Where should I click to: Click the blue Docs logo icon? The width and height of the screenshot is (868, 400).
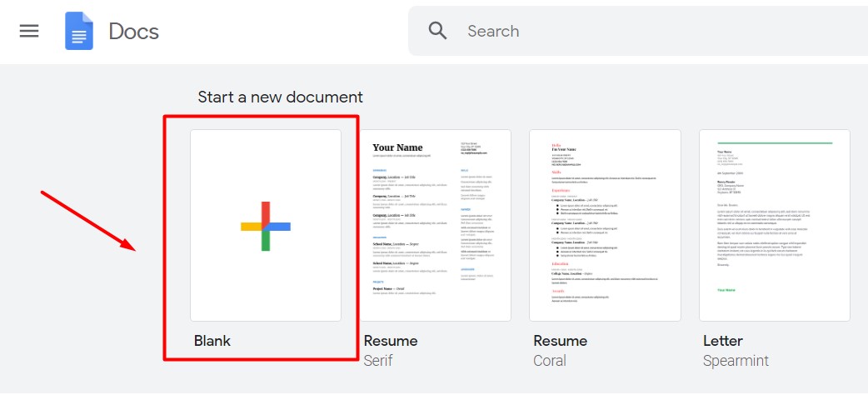tap(79, 31)
